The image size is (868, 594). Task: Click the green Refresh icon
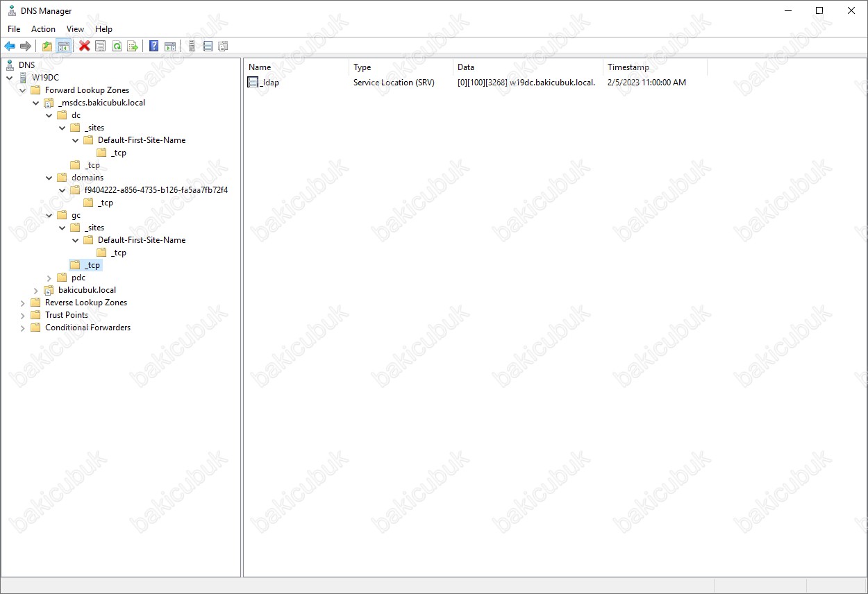[x=117, y=46]
